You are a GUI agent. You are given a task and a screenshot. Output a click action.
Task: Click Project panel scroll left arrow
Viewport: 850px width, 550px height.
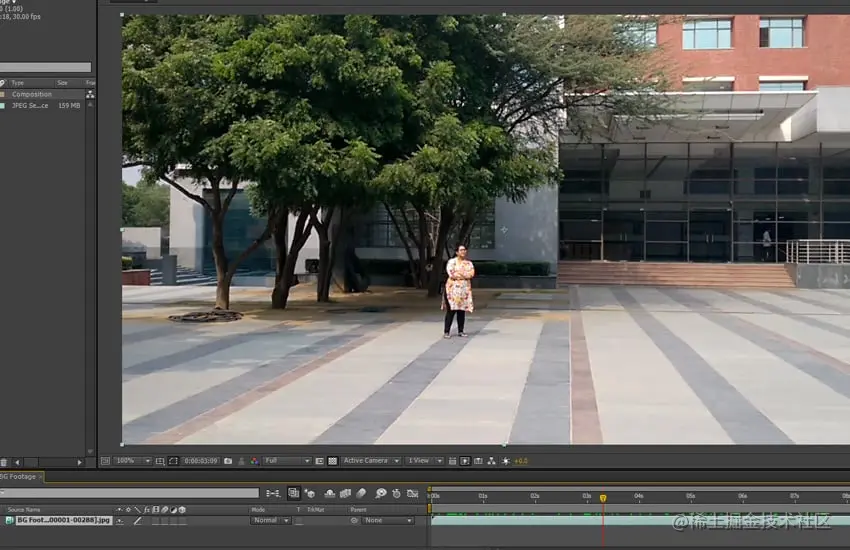pyautogui.click(x=17, y=462)
